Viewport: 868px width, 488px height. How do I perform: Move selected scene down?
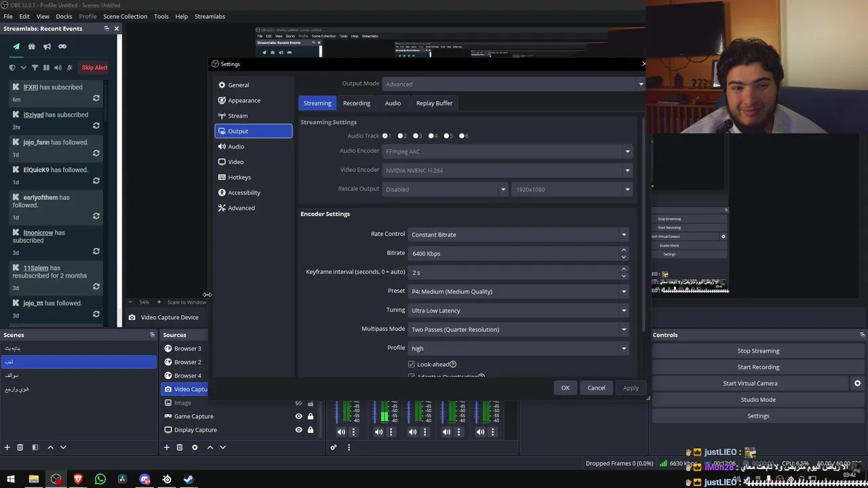tap(63, 447)
